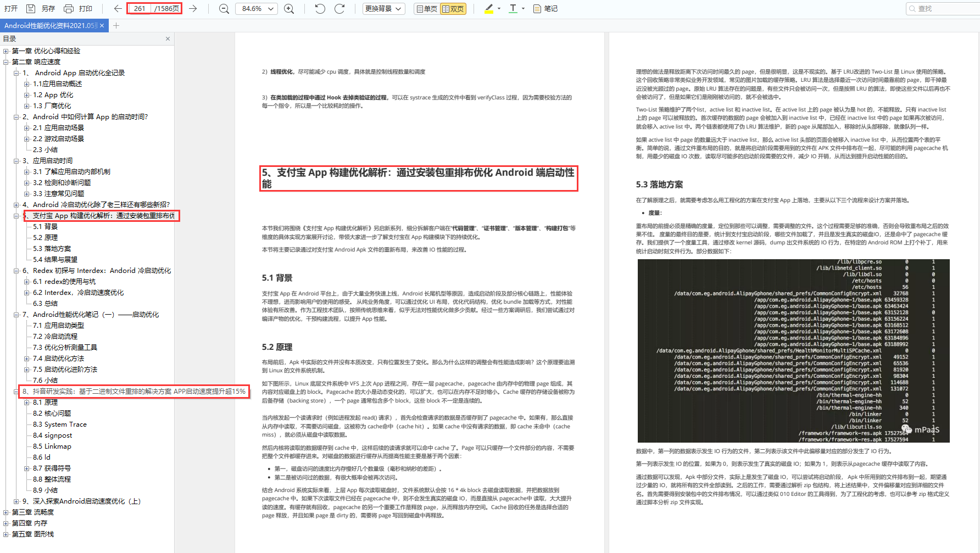Open outline item 5.2 原理
The height and width of the screenshot is (553, 980).
(x=45, y=238)
